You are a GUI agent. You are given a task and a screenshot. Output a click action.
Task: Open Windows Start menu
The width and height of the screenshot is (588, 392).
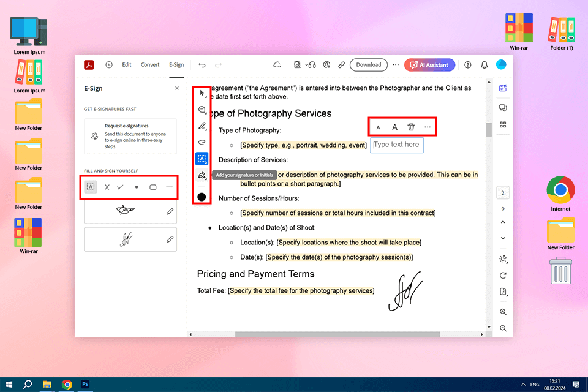tap(9, 385)
